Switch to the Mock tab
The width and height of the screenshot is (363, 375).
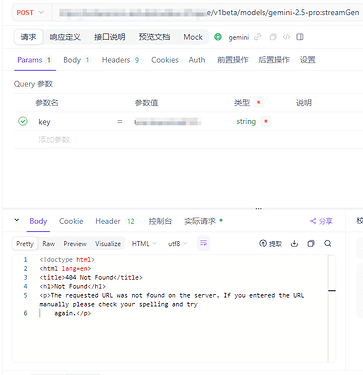[193, 37]
